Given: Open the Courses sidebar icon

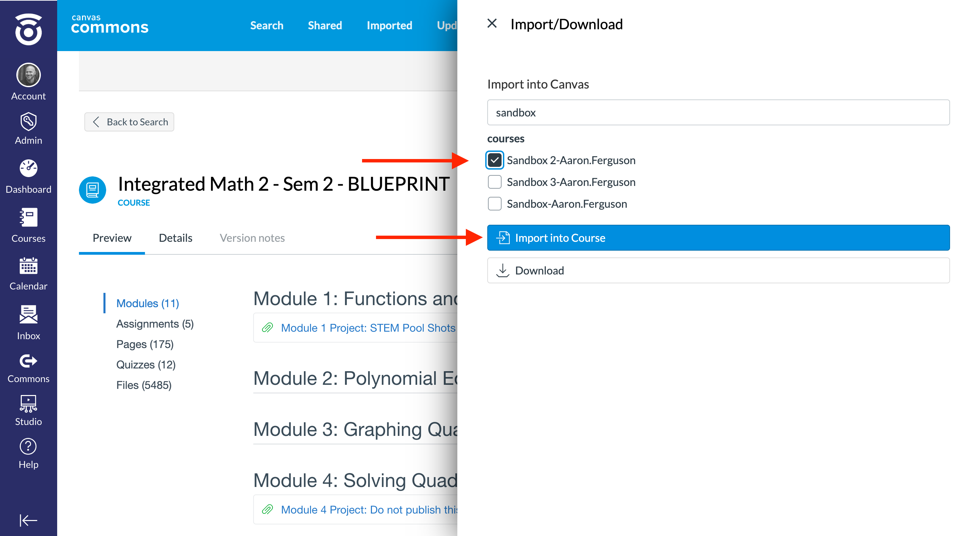Looking at the screenshot, I should 29,218.
